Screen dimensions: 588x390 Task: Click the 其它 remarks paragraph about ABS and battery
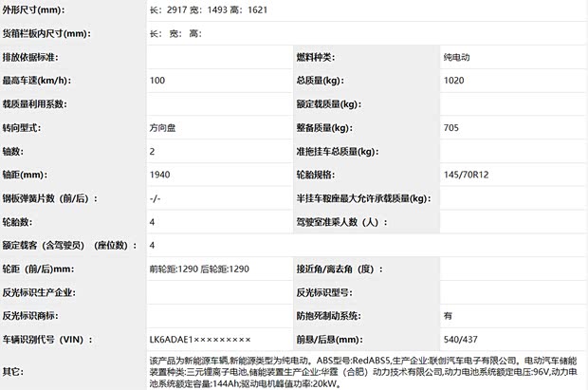(363, 372)
